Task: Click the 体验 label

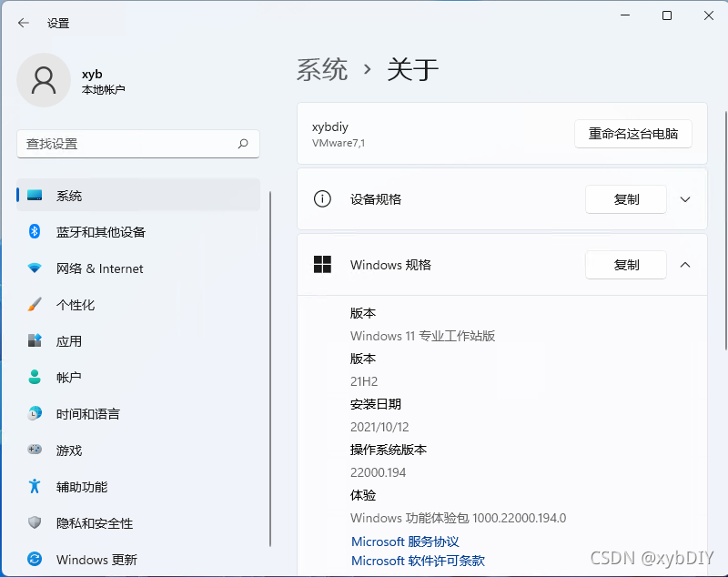Action: point(362,495)
